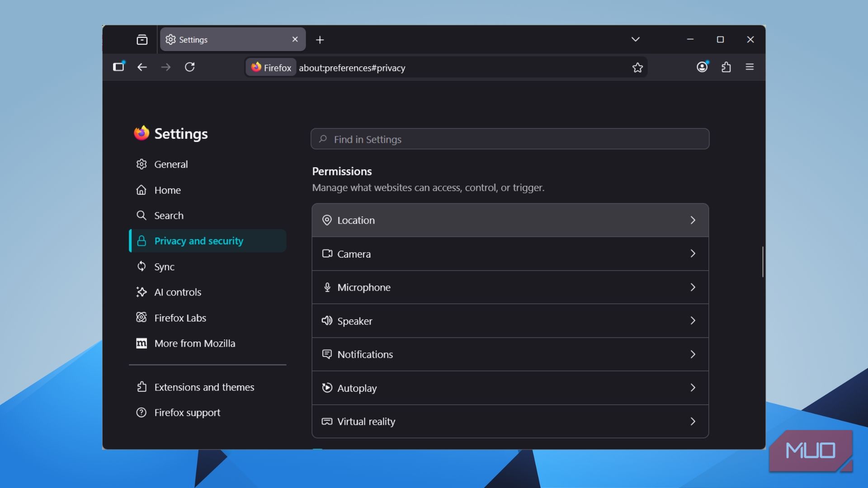The height and width of the screenshot is (488, 868).
Task: Expand Speaker using its chevron arrow
Action: tap(693, 320)
